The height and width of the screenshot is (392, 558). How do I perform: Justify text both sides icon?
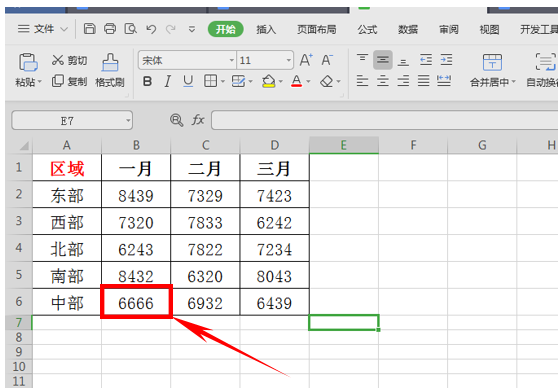click(423, 81)
